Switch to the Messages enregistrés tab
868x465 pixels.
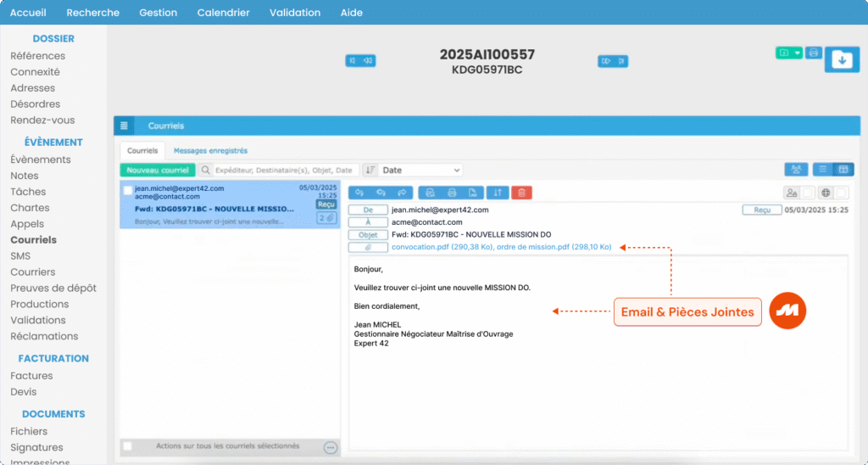tap(210, 151)
